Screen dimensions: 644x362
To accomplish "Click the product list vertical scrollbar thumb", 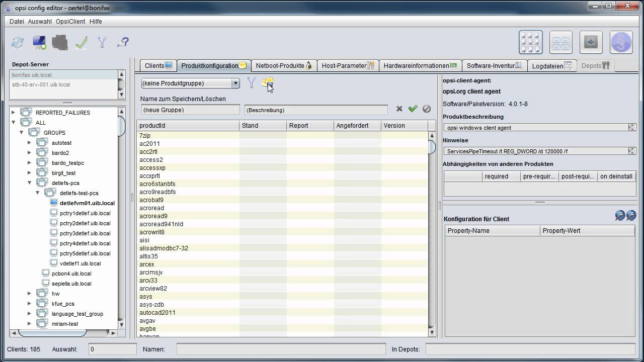I will pos(432,147).
